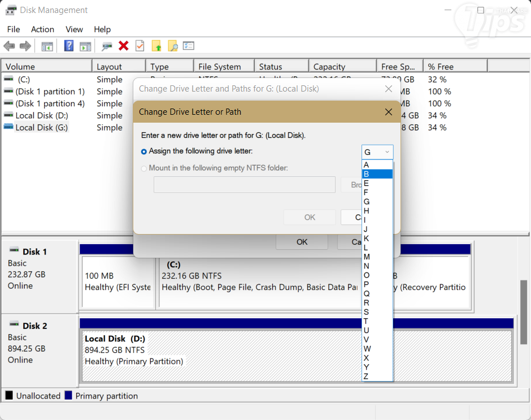Choose letter A from drive letter list
This screenshot has width=531, height=420.
(x=377, y=164)
